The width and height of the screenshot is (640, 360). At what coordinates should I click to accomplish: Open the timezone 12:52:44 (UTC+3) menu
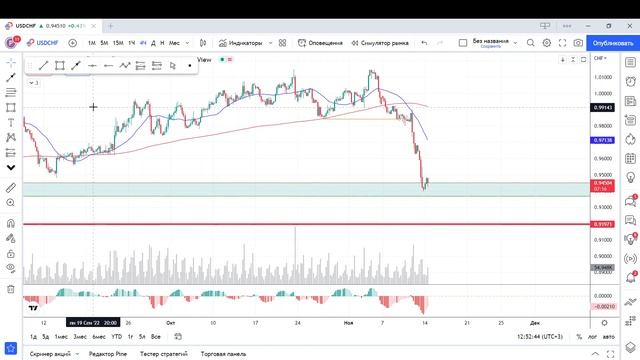(x=540, y=337)
